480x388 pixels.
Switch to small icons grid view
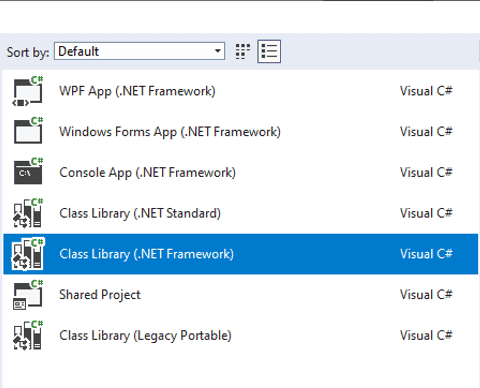[x=243, y=51]
